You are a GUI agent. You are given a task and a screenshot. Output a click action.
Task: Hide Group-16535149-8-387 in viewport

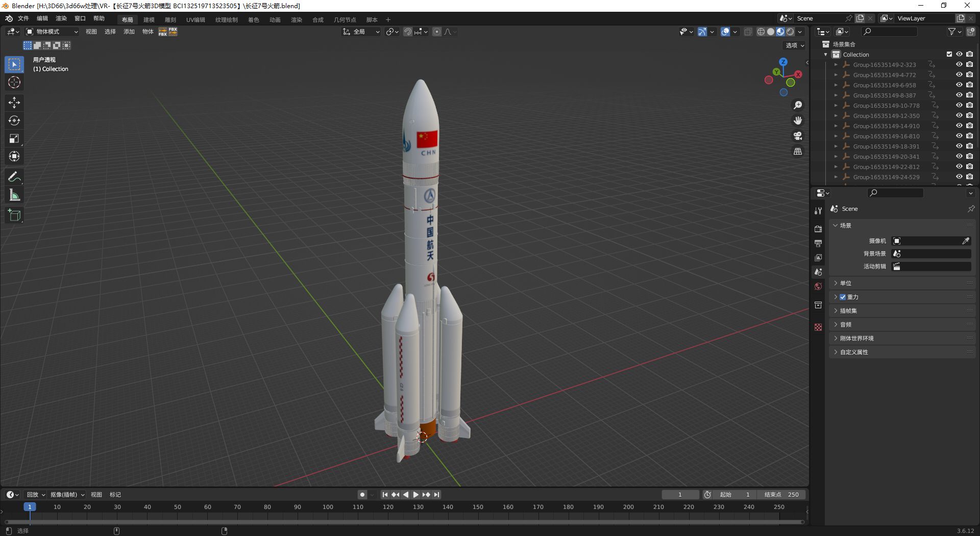point(959,95)
